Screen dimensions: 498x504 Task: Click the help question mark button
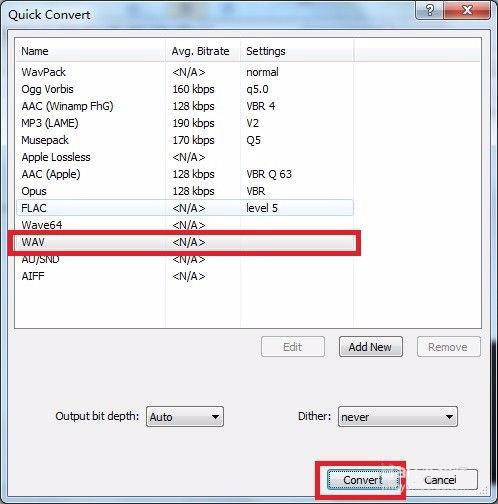(429, 10)
